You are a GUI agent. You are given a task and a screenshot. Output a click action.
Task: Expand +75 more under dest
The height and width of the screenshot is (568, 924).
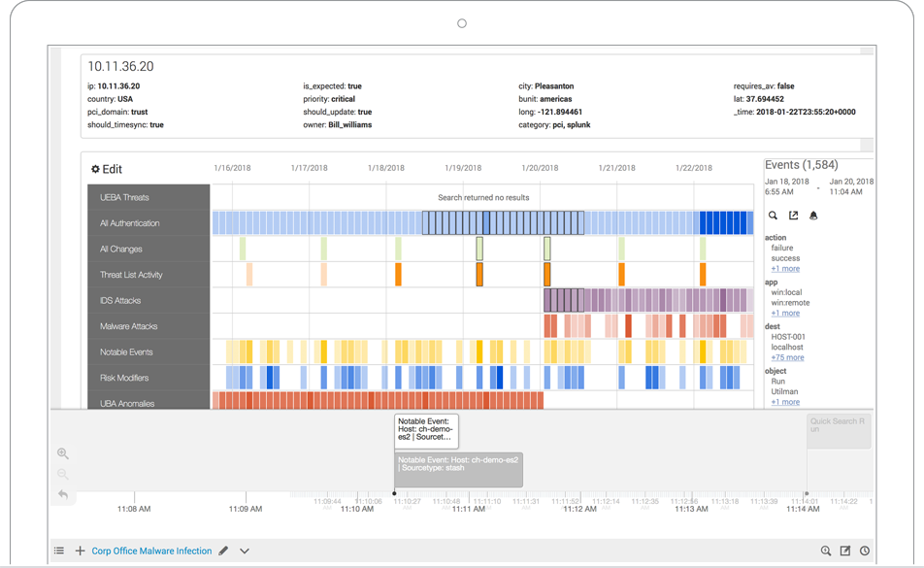[787, 357]
